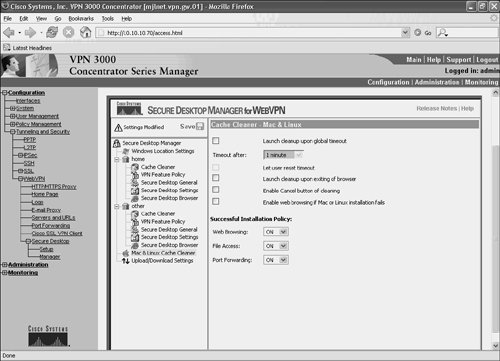Open the address bar history dropdown arrow
Viewport: 500px width, 361px height.
pyautogui.click(x=405, y=33)
